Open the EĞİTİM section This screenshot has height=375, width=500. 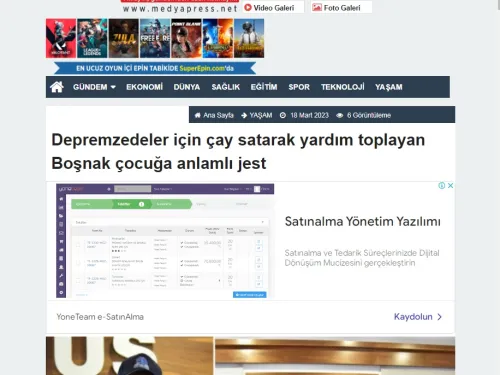264,87
